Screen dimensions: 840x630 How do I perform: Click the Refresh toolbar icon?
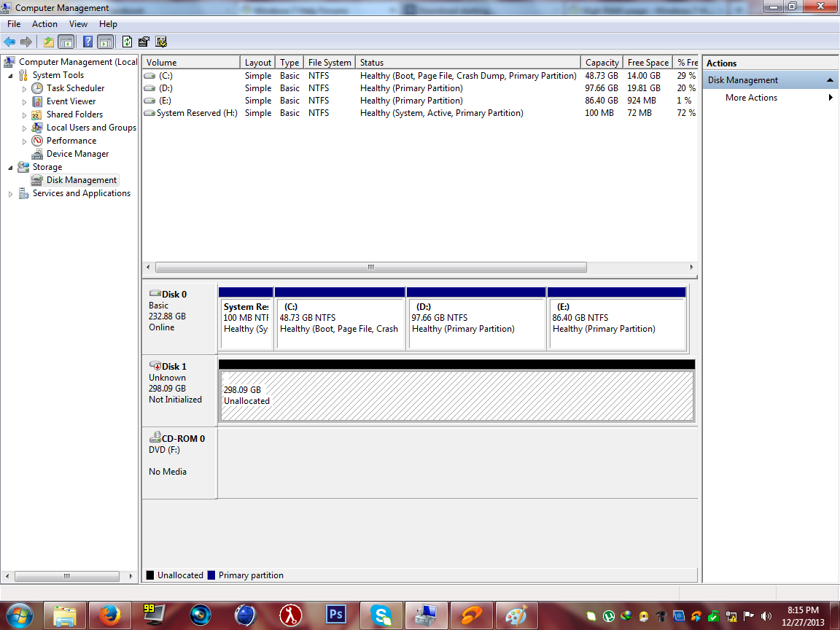tap(127, 42)
